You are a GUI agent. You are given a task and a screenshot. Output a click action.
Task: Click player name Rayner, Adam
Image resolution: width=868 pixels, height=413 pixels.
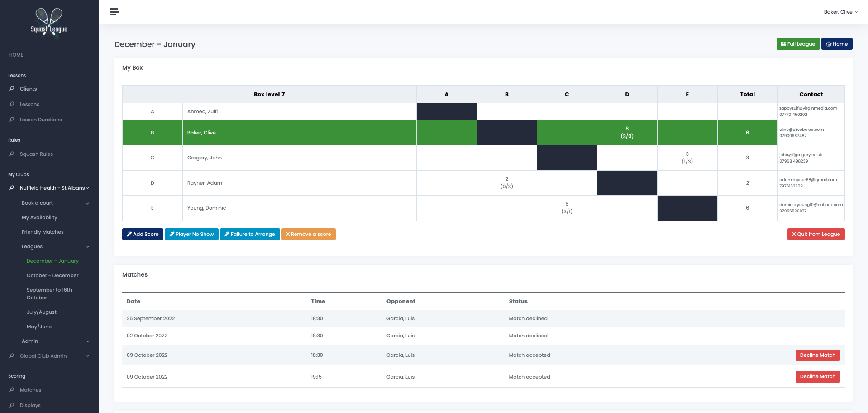(205, 183)
